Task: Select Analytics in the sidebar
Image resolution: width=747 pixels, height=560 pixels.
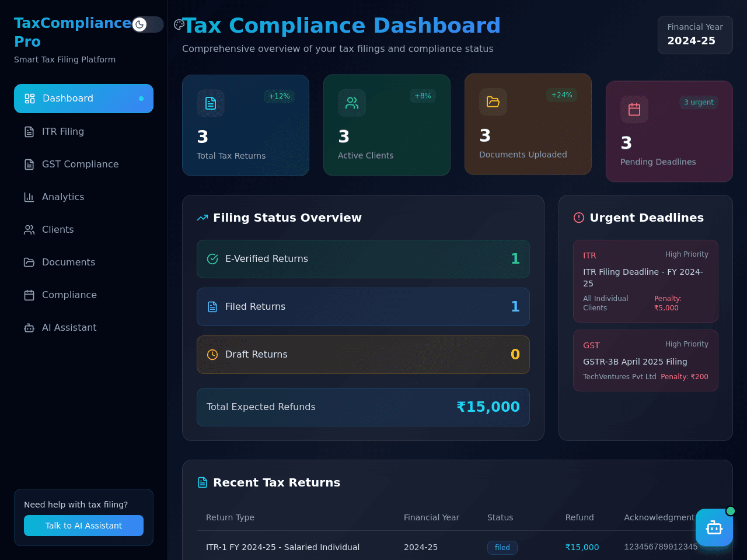Action: pyautogui.click(x=83, y=197)
